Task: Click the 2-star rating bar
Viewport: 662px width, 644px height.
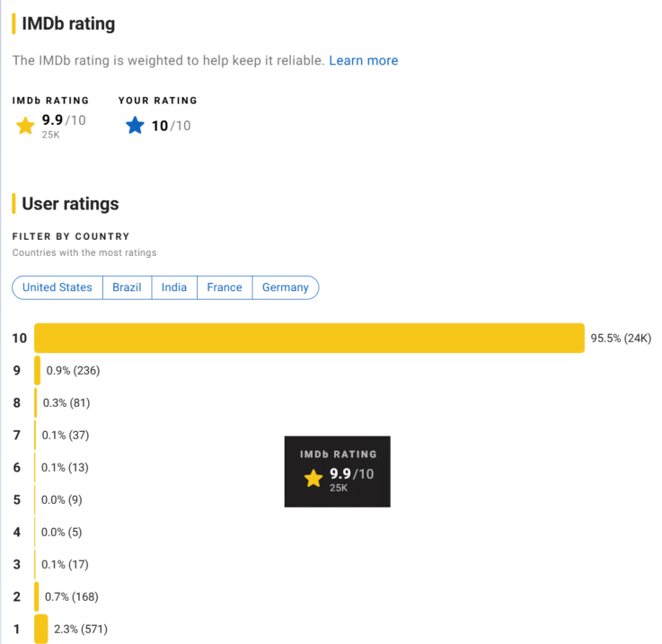Action: (37, 596)
